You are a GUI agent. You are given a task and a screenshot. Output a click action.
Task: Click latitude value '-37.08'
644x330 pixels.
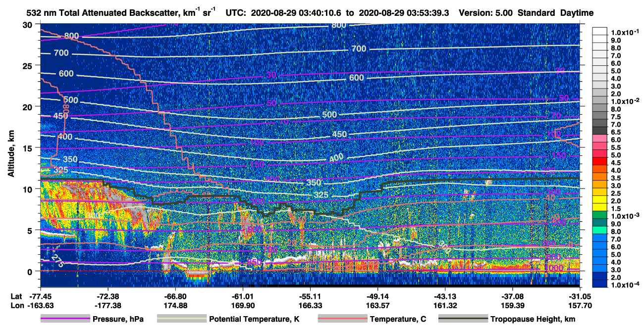coord(512,296)
